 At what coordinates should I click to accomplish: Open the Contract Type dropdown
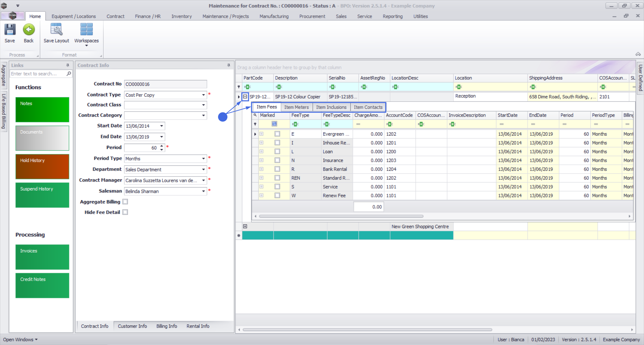tap(203, 95)
